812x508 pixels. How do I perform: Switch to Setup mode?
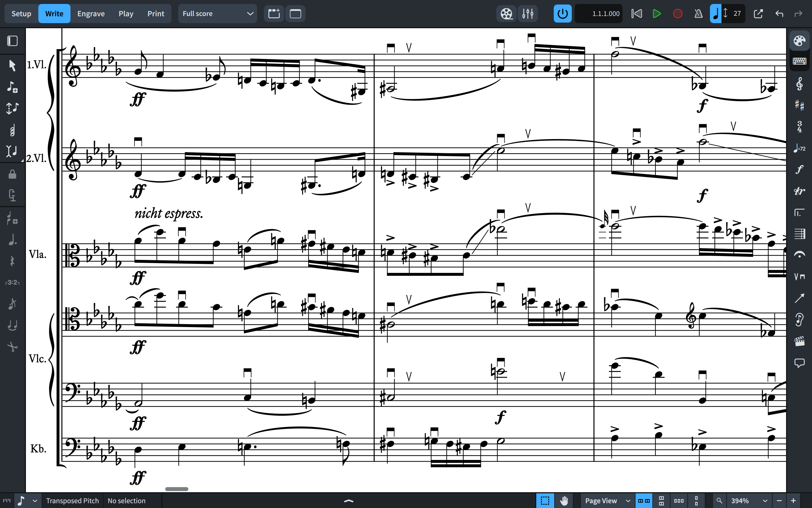(x=21, y=14)
